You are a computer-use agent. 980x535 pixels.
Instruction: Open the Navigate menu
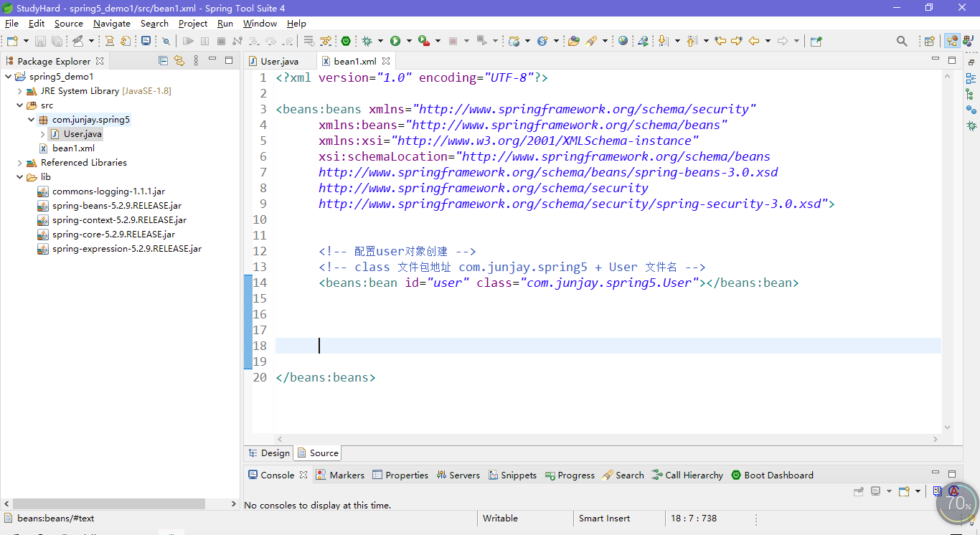[112, 23]
